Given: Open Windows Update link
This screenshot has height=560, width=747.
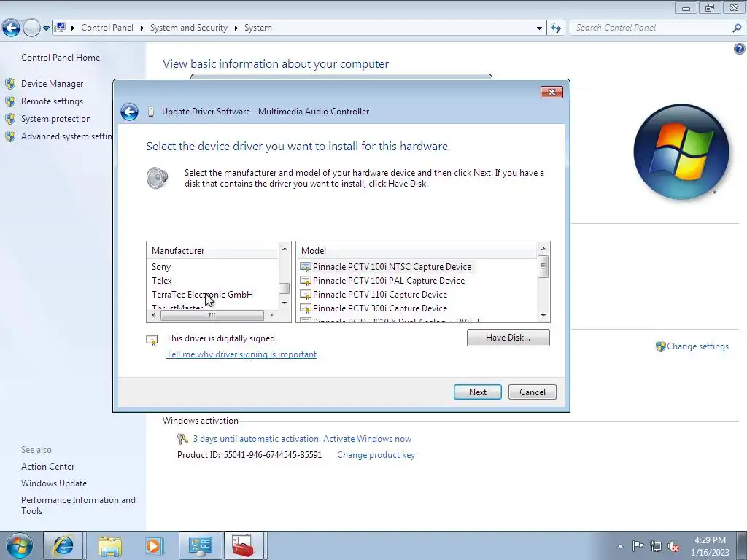Looking at the screenshot, I should [x=54, y=484].
